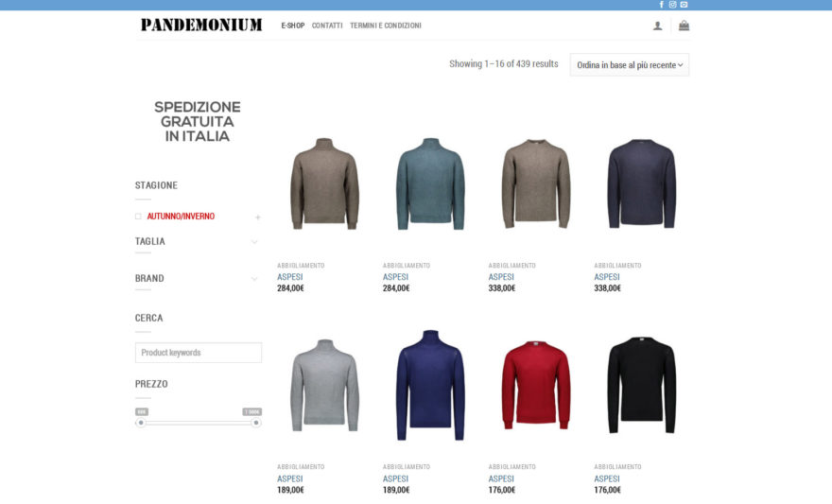Image resolution: width=832 pixels, height=504 pixels.
Task: Open the red sweater product thumbnail
Action: coord(536,385)
